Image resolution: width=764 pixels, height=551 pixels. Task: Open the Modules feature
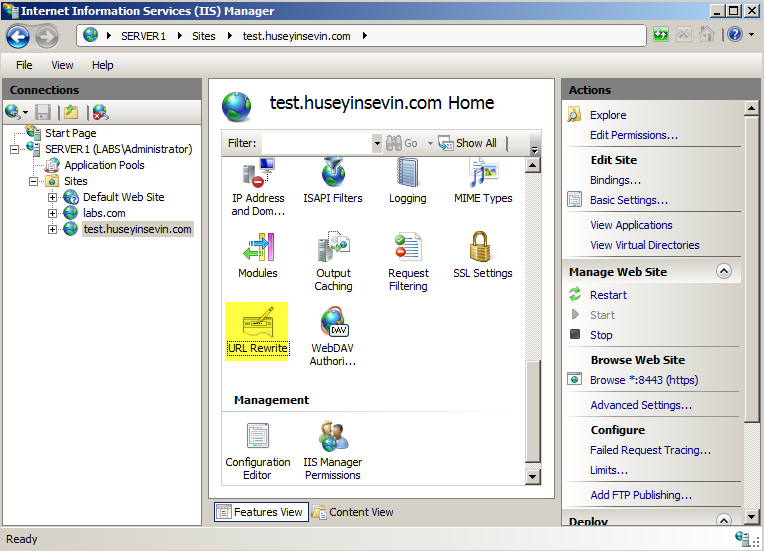258,255
